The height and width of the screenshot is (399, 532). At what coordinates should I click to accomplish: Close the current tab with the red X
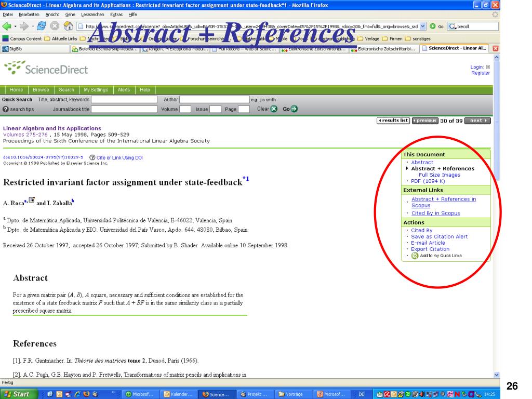click(495, 48)
